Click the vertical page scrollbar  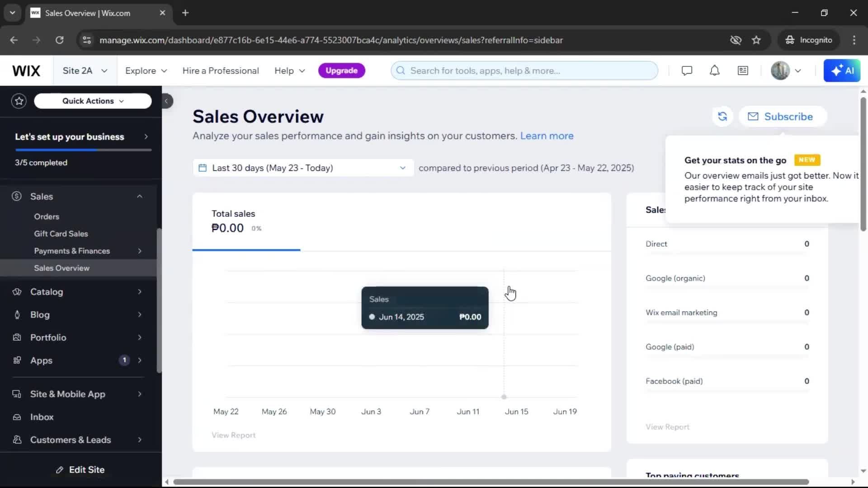pyautogui.click(x=863, y=164)
